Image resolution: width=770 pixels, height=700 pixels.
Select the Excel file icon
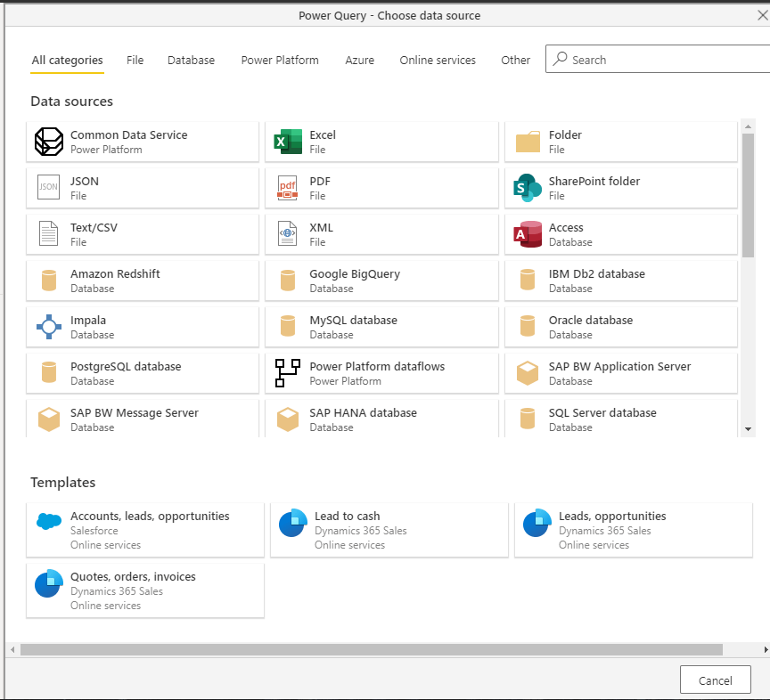click(x=288, y=142)
